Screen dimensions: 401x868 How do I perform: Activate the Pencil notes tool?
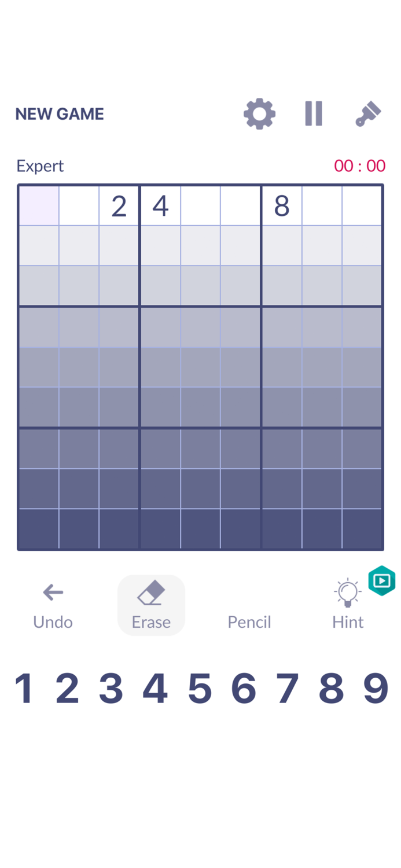(x=249, y=605)
